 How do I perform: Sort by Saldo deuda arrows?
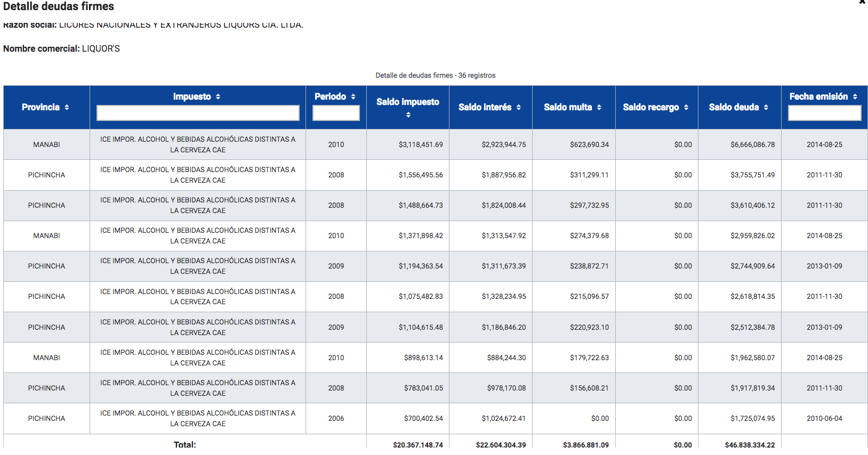pos(766,108)
